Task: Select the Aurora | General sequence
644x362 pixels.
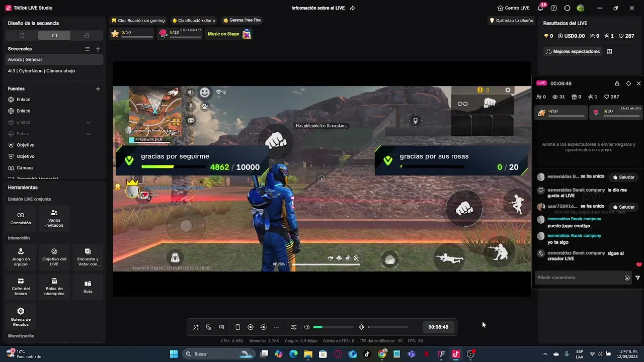Action: 54,59
